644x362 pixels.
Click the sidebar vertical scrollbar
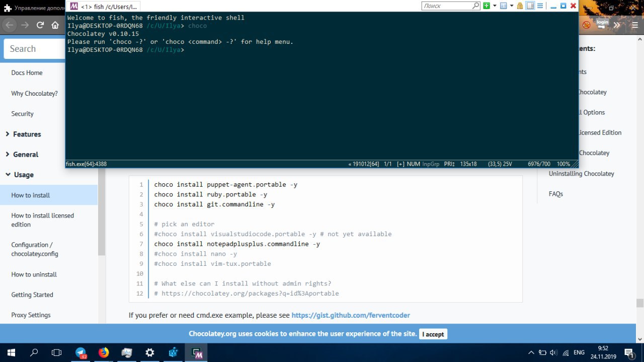pos(102,211)
